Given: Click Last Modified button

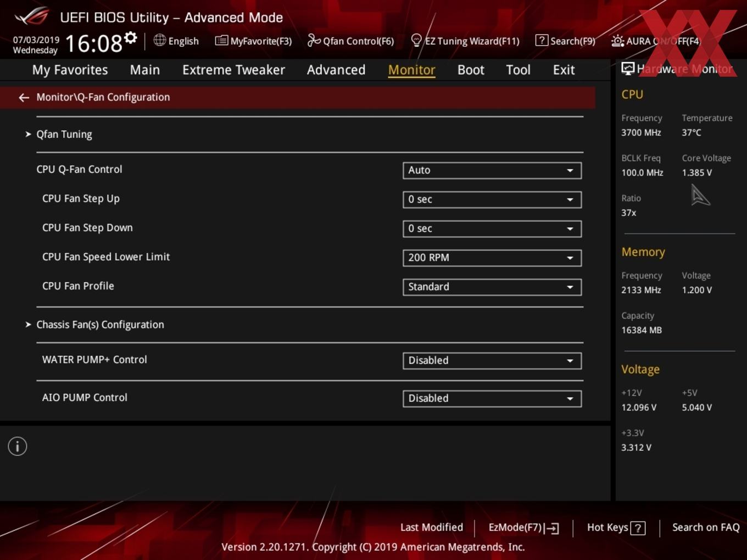Looking at the screenshot, I should (x=432, y=528).
